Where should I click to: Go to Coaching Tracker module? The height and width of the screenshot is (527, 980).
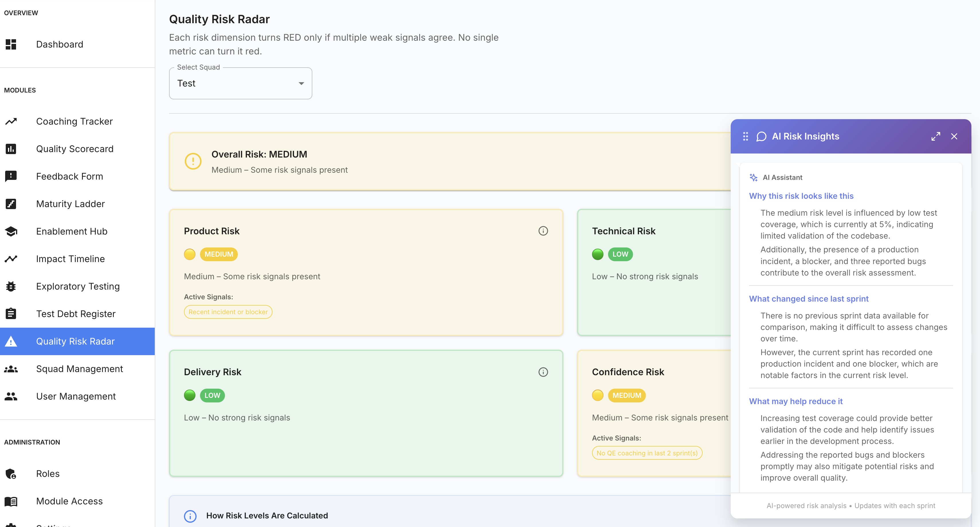click(77, 121)
